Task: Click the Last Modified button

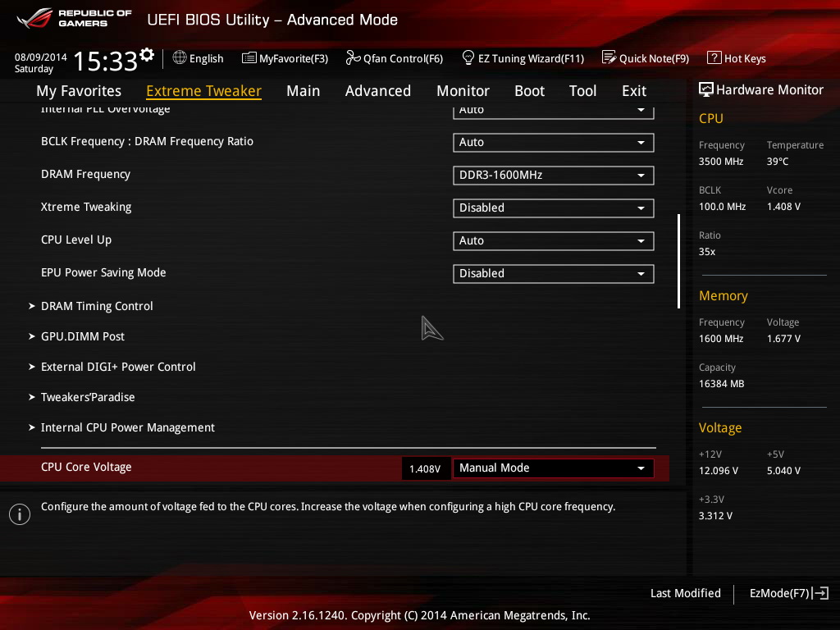Action: click(x=685, y=593)
